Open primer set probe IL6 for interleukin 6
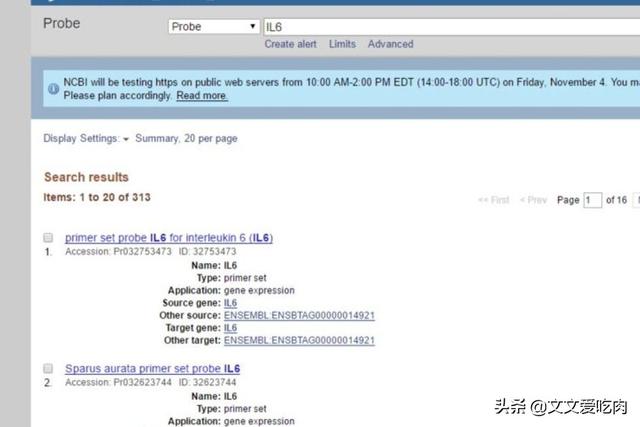The image size is (640, 427). click(x=168, y=238)
